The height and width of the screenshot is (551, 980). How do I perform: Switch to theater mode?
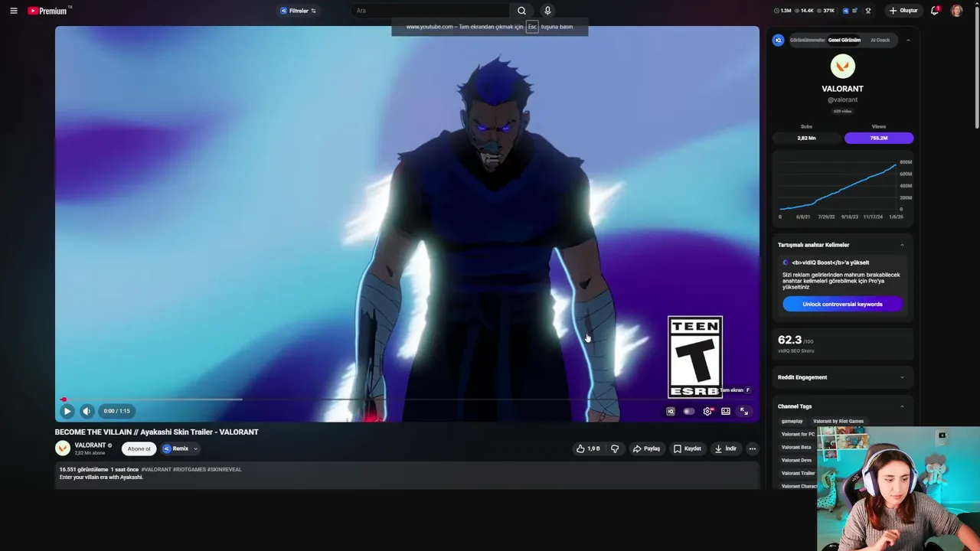726,411
